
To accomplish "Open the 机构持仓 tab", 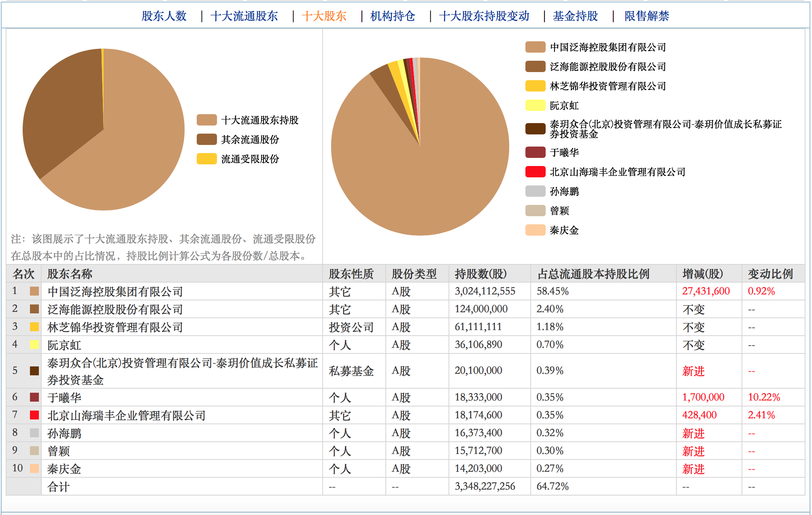I will [x=393, y=16].
